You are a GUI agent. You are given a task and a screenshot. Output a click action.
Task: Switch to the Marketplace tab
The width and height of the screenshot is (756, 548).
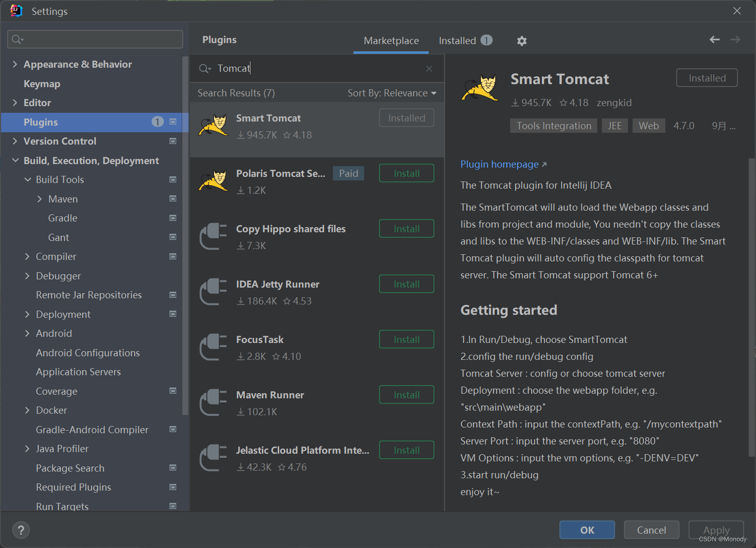point(391,40)
